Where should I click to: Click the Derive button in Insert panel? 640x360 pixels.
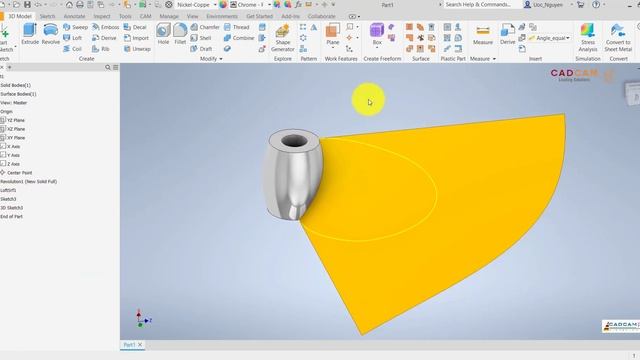click(507, 34)
